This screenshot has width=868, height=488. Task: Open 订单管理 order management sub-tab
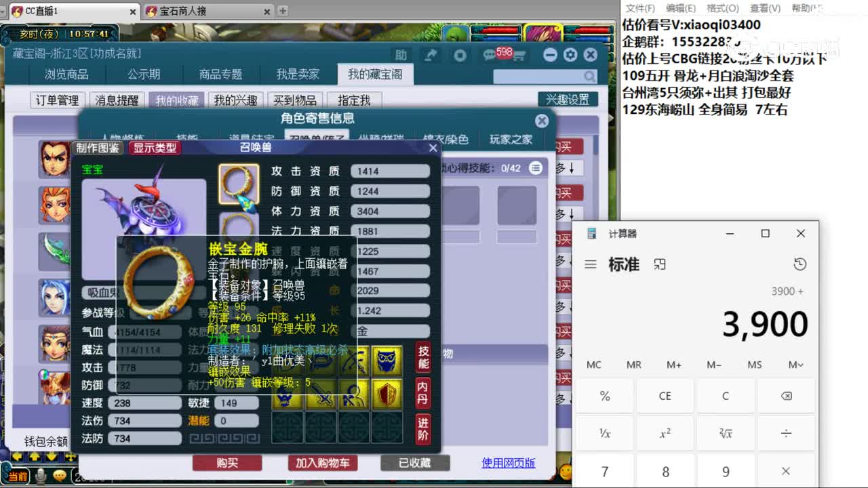[57, 100]
